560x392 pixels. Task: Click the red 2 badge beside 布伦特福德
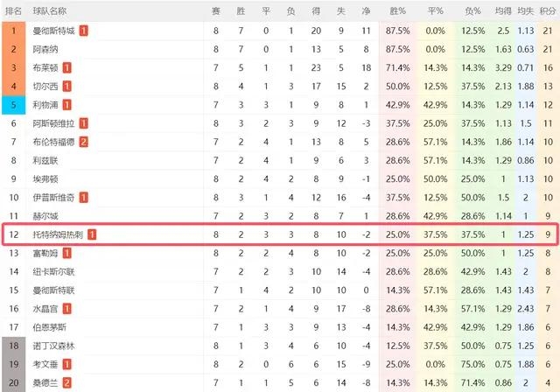click(83, 142)
